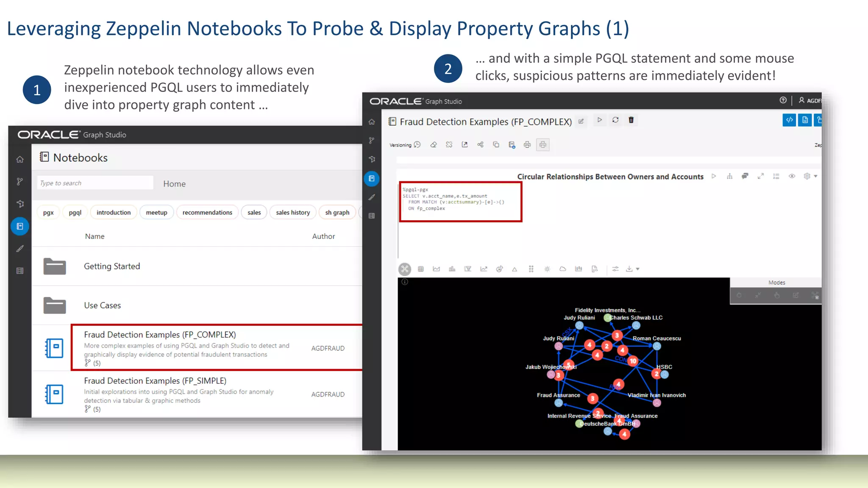Export the notebook with the export arrow icon
The width and height of the screenshot is (868, 488).
(465, 144)
